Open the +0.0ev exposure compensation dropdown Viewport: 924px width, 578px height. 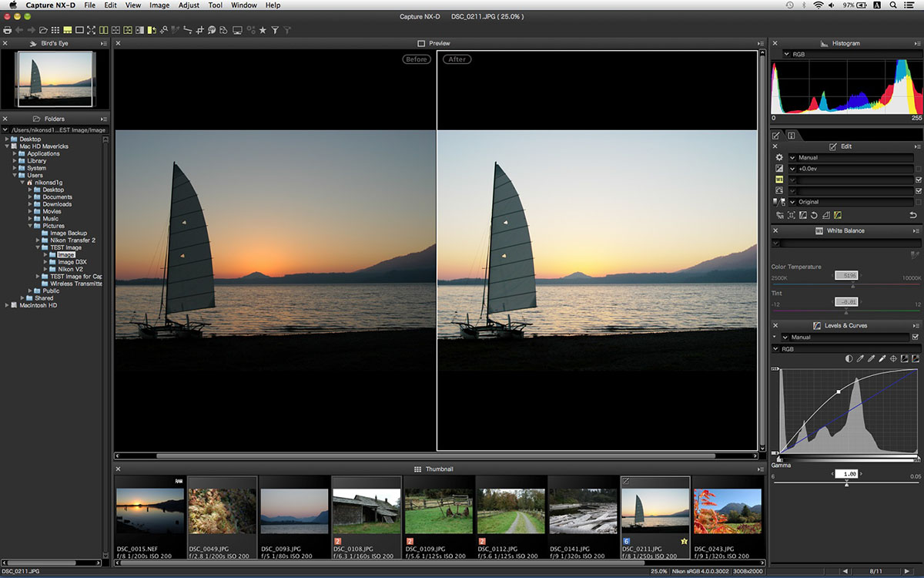pyautogui.click(x=792, y=168)
